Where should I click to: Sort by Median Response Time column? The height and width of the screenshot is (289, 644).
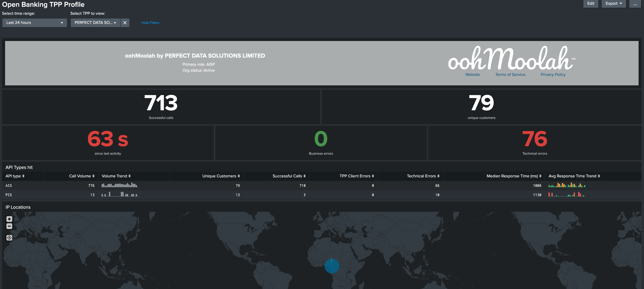click(x=514, y=176)
